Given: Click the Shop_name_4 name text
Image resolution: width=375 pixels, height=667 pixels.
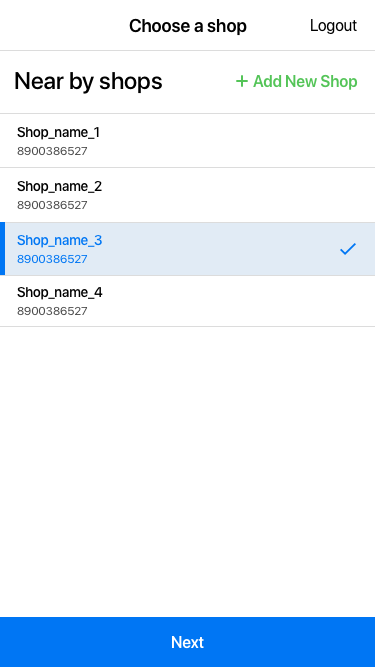Looking at the screenshot, I should point(60,293).
